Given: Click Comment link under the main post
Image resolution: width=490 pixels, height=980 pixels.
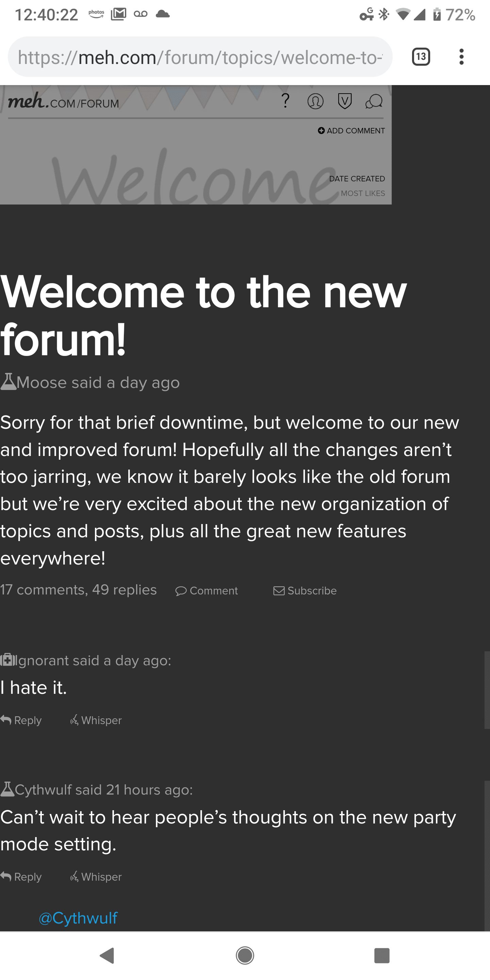Looking at the screenshot, I should point(207,591).
